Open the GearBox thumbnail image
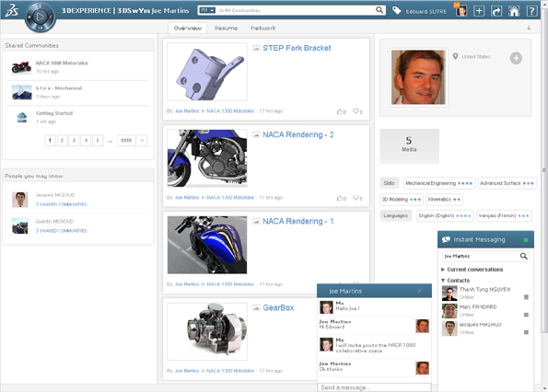 207,331
